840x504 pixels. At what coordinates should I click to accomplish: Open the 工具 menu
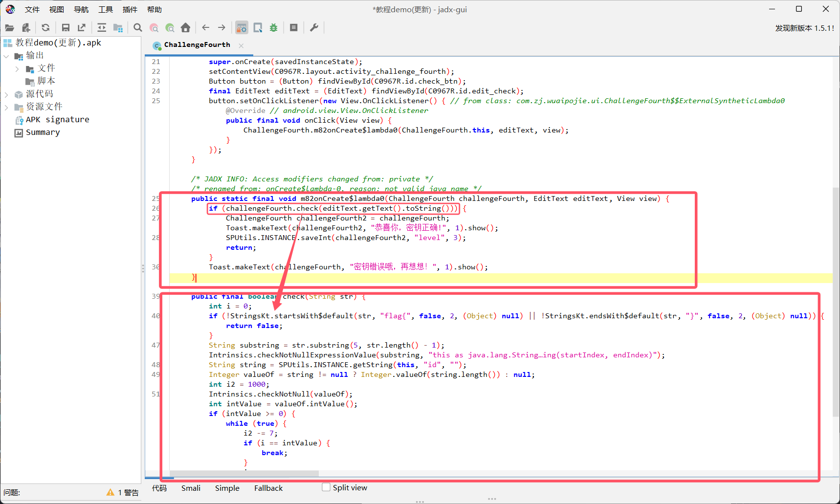pos(106,9)
